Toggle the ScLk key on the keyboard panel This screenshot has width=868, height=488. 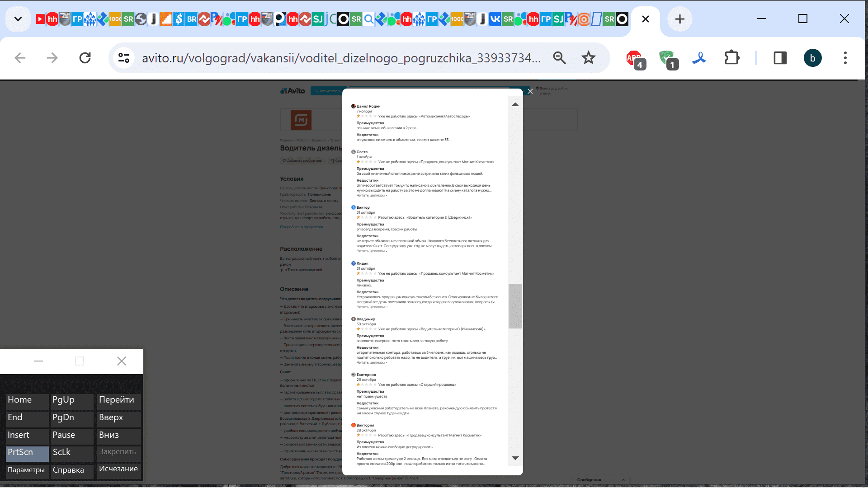click(x=72, y=452)
